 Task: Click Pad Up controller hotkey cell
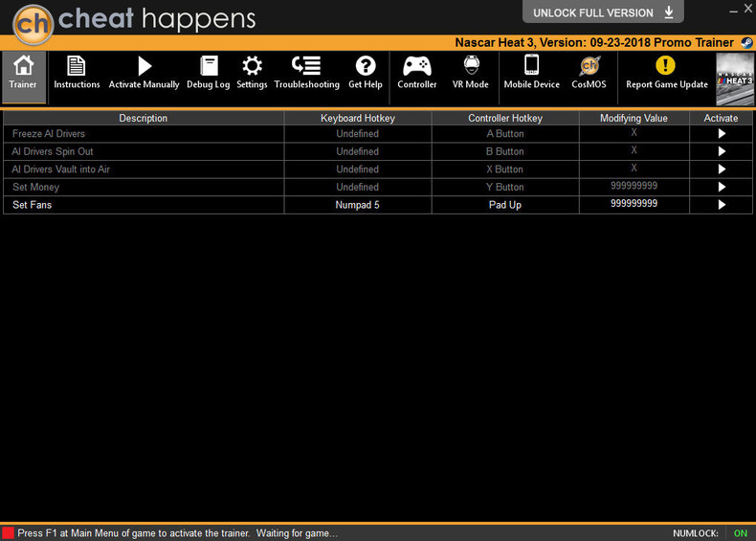pos(504,205)
